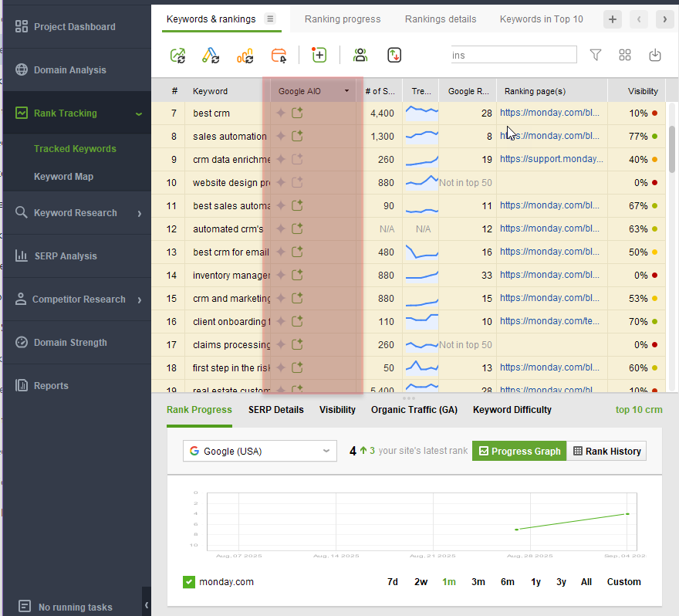
Task: Click AIO sparkle icon for best crm
Action: [x=281, y=113]
